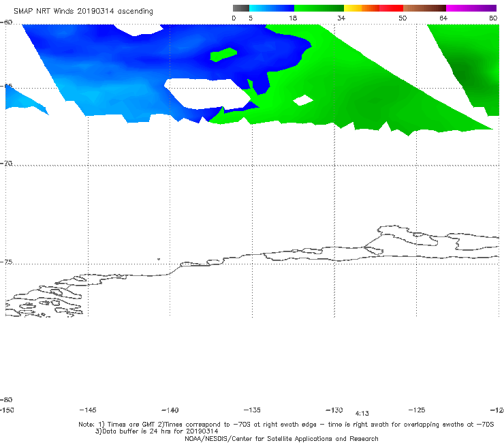Click the longitude label -125
Screen dimensions: 504x443
point(417,410)
